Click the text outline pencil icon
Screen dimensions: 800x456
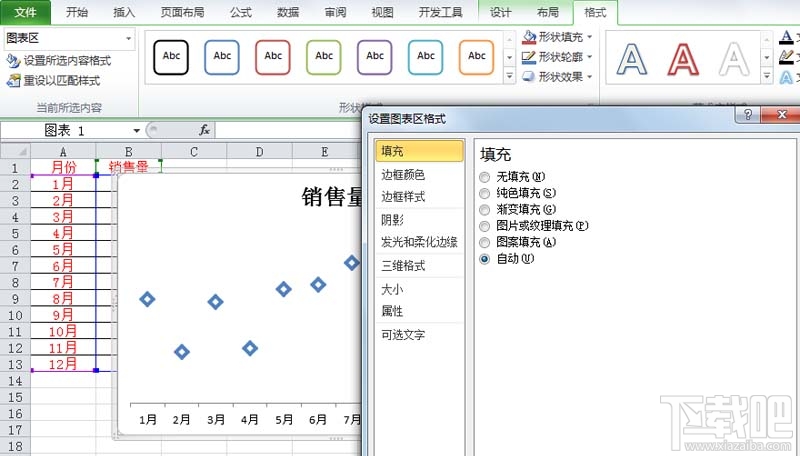click(x=787, y=57)
